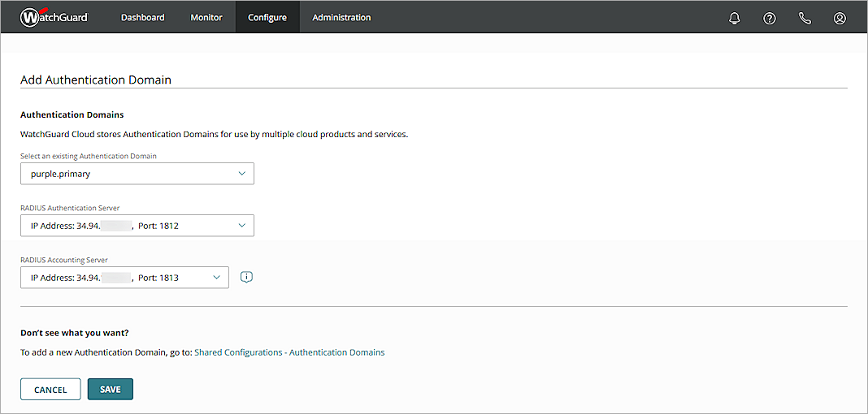Click the chevron on the Port 1813 dropdown

216,278
